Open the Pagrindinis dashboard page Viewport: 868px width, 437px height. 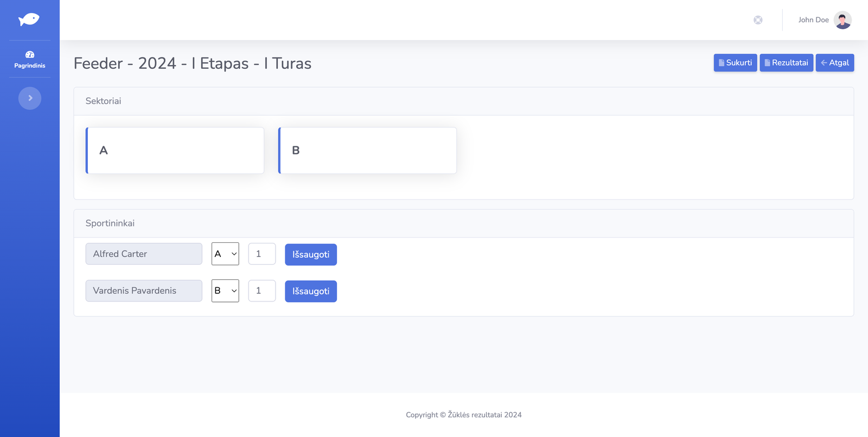(30, 59)
